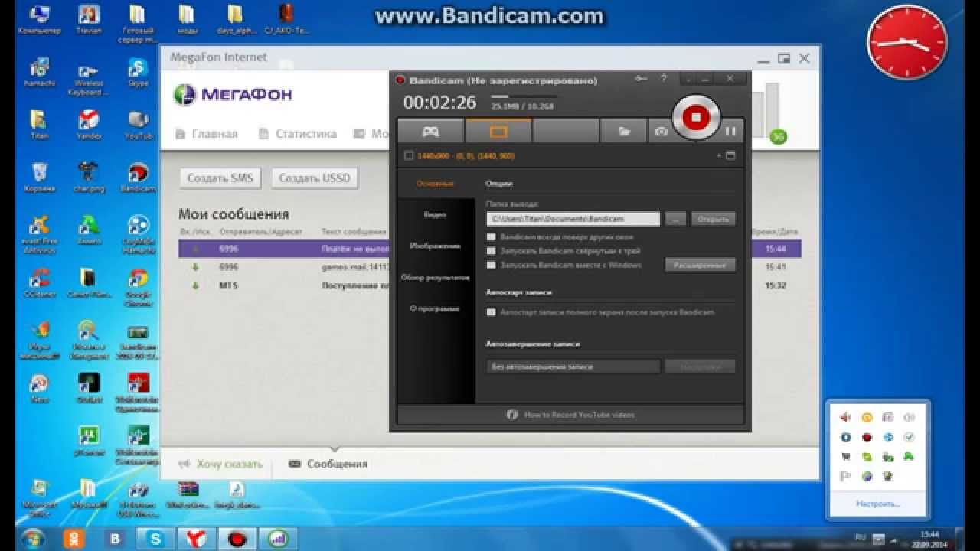Click the red speaker icon in tray popup
This screenshot has width=980, height=551.
[846, 418]
